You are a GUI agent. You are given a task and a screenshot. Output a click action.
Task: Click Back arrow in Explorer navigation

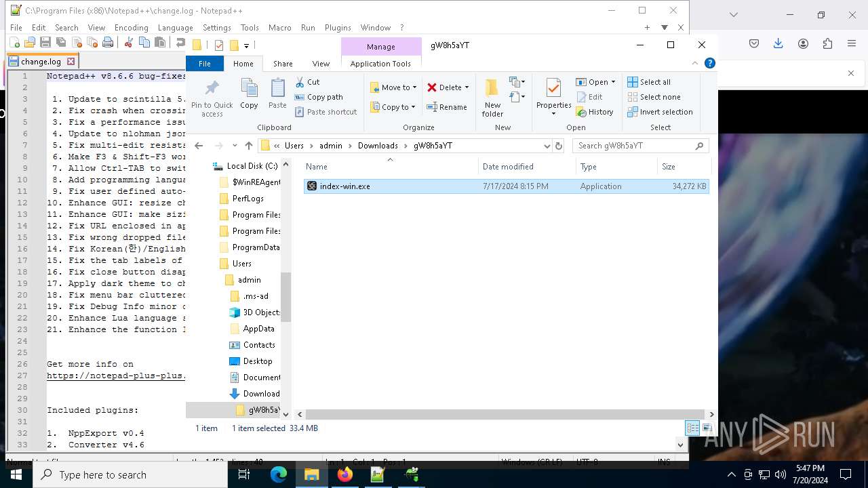[199, 146]
